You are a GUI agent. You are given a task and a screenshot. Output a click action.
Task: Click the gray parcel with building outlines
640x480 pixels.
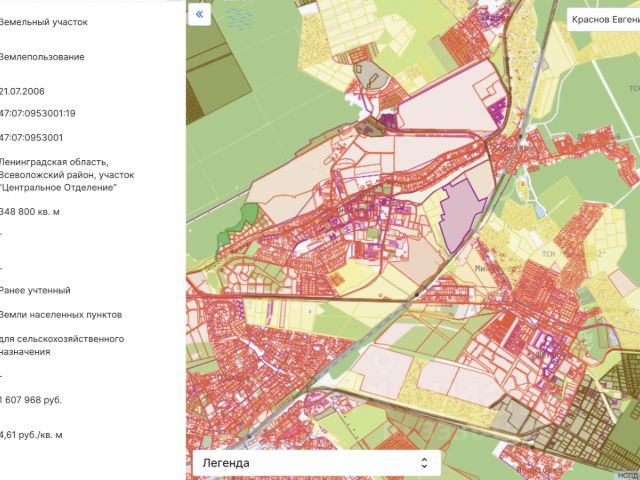coord(371,75)
